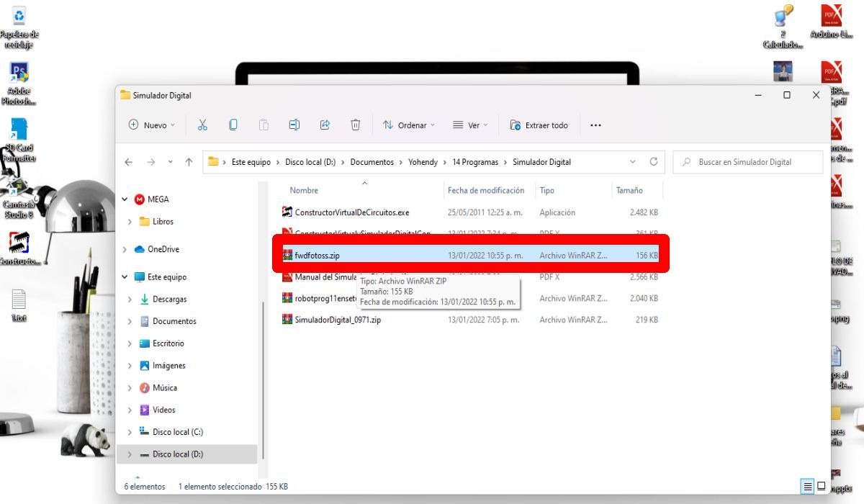
Task: Select the Camtasia Studio 8 desktop shortcut
Action: point(19,198)
